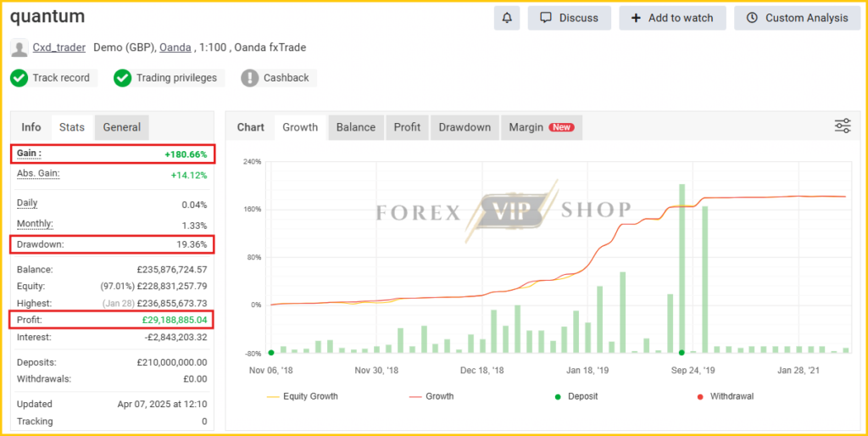Click the 240% y-axis label
The width and height of the screenshot is (868, 436).
coord(252,162)
